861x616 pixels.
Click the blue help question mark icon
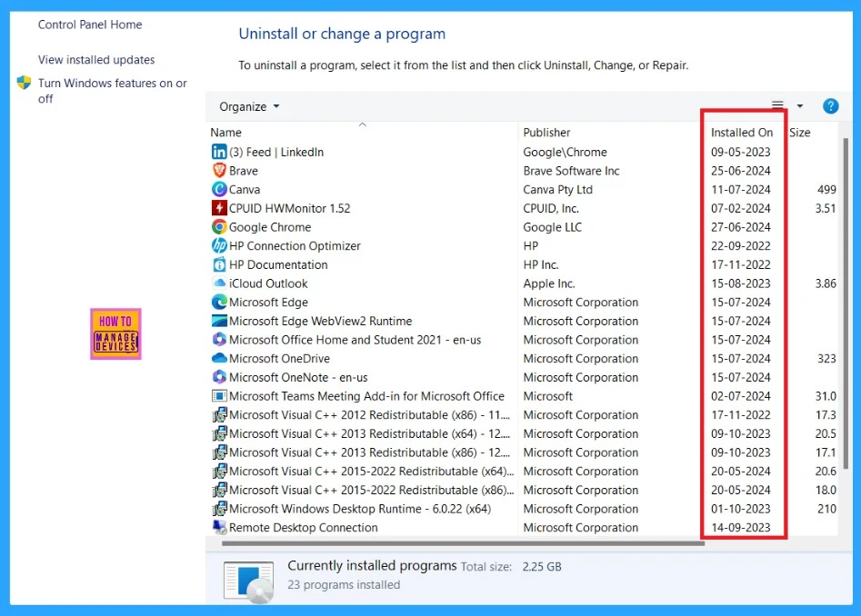(x=830, y=106)
